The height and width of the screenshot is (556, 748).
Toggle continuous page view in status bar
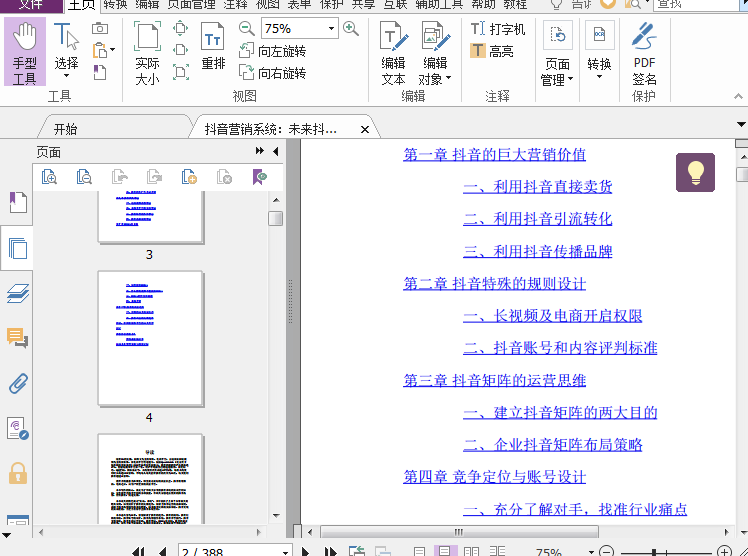pos(445,551)
